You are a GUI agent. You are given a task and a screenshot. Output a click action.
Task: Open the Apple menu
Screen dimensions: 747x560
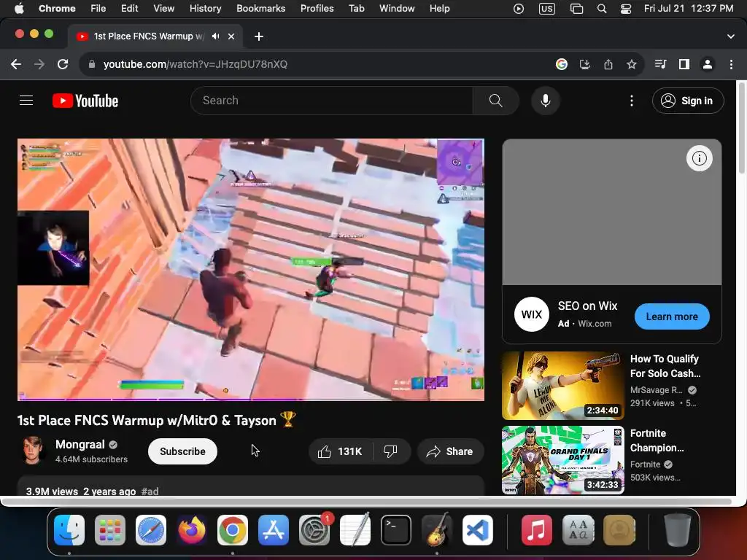pos(19,8)
